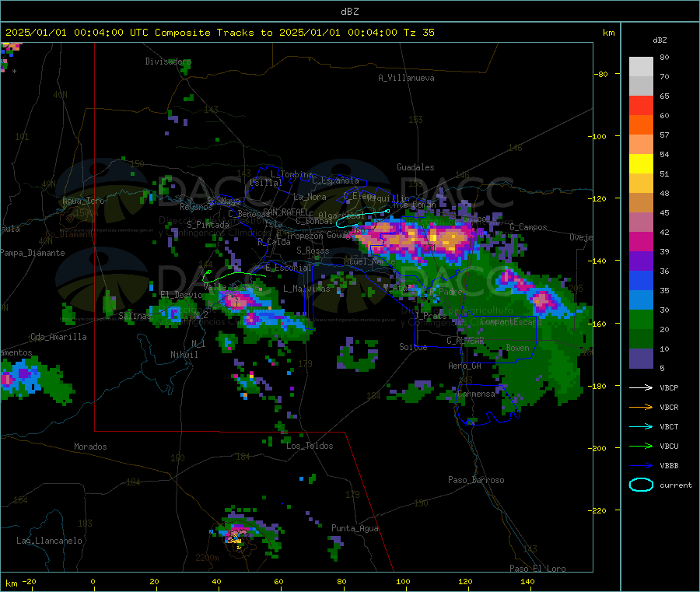
Task: Click the 'Lag.Llancanelo' map label
Action: tap(49, 541)
